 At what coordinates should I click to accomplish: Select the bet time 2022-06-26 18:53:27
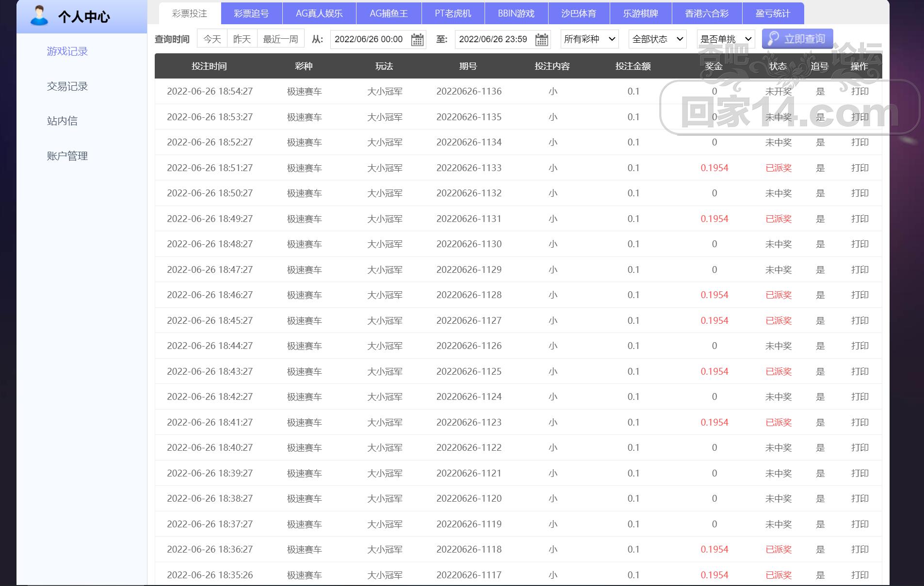pos(210,117)
